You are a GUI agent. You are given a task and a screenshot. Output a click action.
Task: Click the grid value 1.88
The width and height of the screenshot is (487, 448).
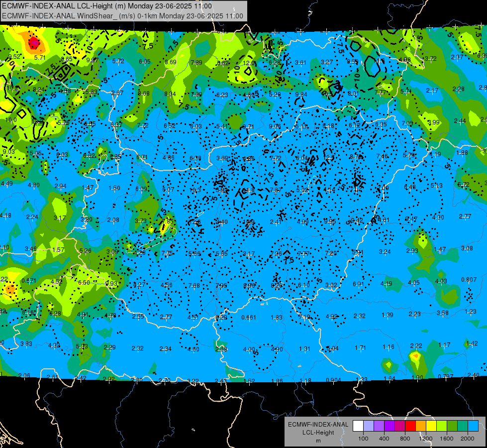(x=462, y=153)
